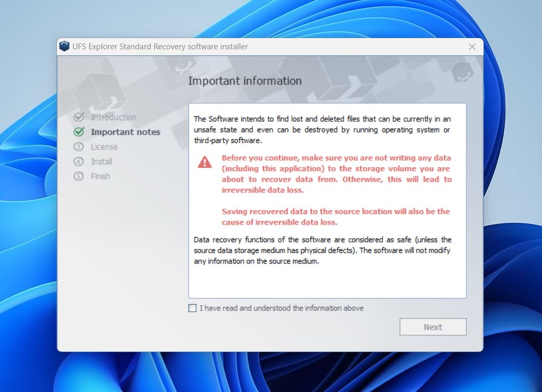Click the step 3 circle icon next to License
542x392 pixels.
[78, 147]
